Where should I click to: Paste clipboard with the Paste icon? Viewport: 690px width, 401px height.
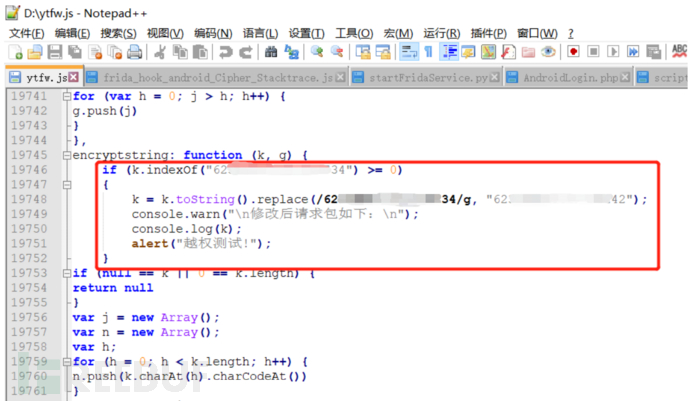coord(200,52)
